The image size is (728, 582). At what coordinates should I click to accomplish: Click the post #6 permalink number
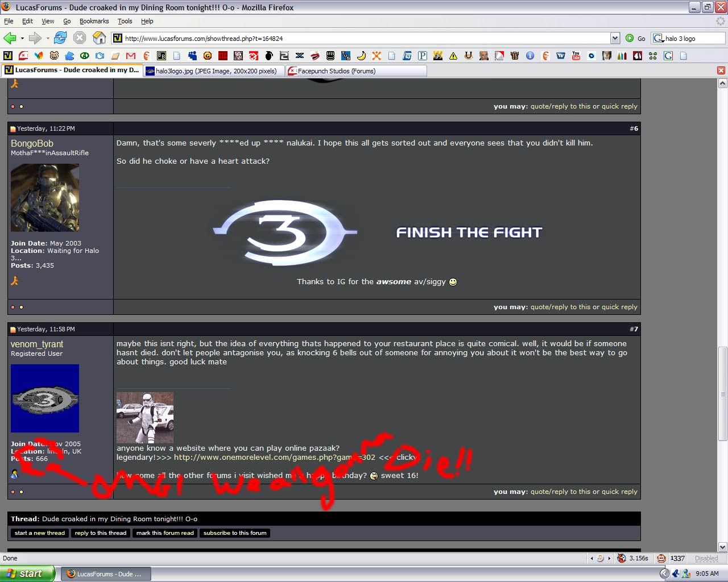[x=634, y=128]
